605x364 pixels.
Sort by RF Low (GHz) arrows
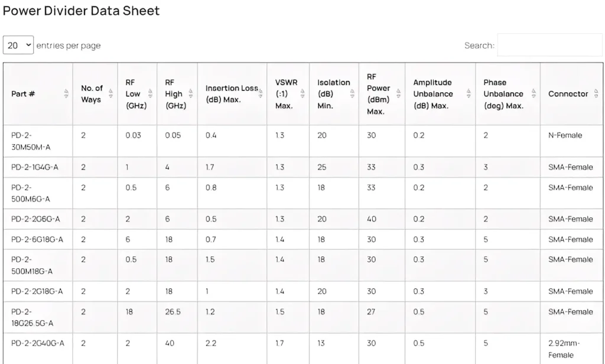151,94
